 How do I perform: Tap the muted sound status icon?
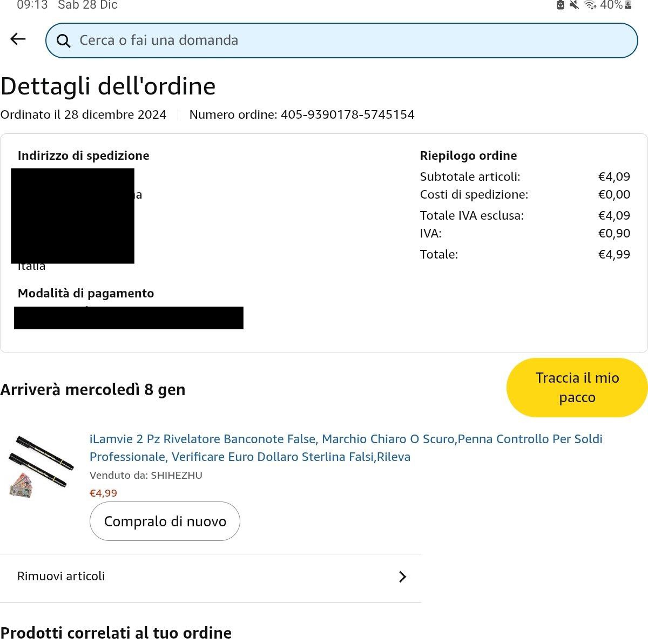575,5
